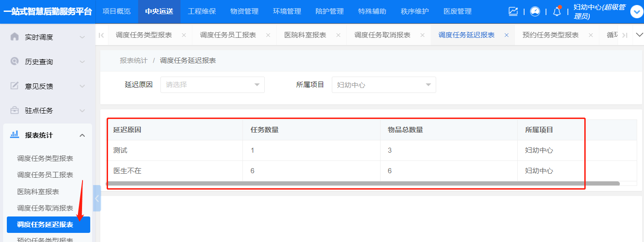Select the 测试 delay reason cell
This screenshot has width=644, height=242.
[x=175, y=150]
